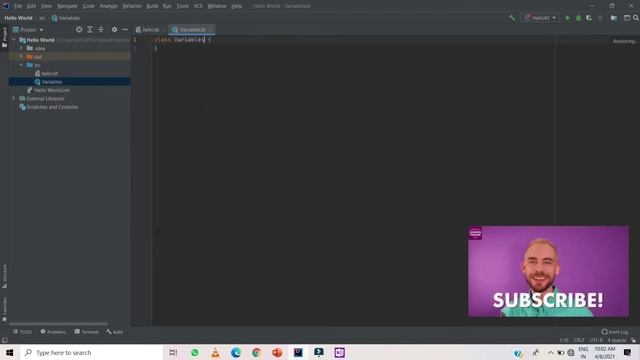Open Project panel settings gear
Screen dimensions: 640x360
(x=114, y=29)
